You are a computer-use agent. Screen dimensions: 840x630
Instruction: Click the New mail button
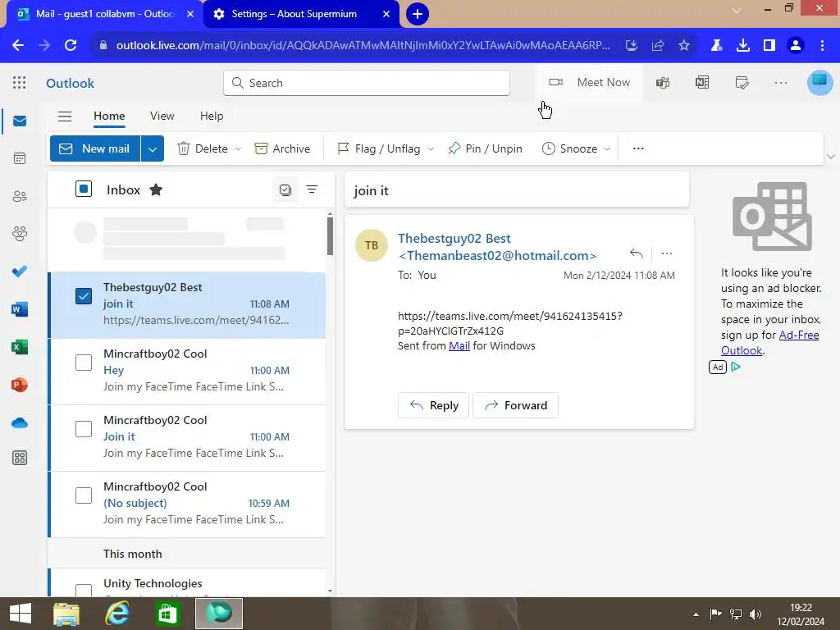(95, 148)
